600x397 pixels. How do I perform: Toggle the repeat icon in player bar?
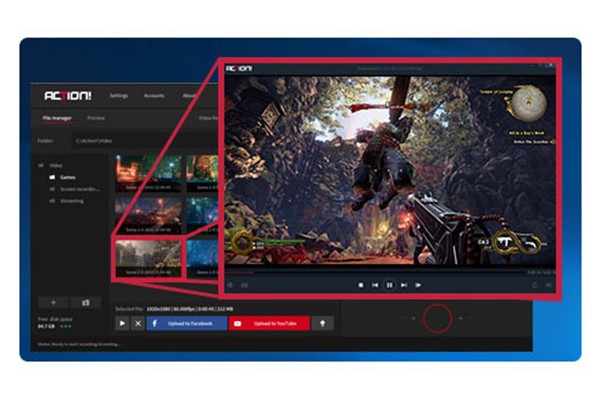535,285
